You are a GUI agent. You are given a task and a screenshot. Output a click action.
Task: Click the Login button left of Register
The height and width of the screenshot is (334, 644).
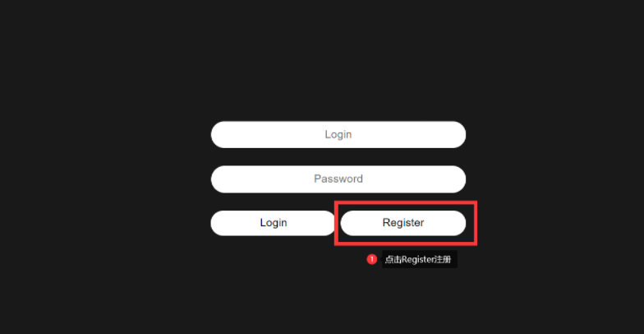pos(274,223)
